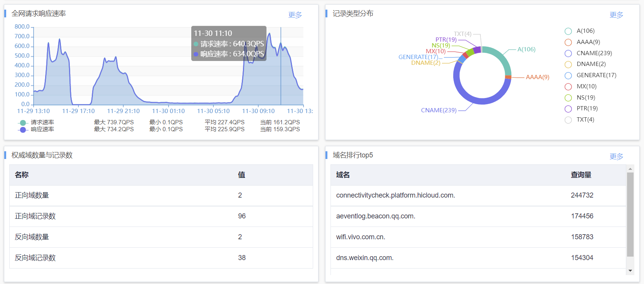Select the connectivitycheck.platform.hicloud.com. row
Screen dimensions: 644x284
pos(395,195)
